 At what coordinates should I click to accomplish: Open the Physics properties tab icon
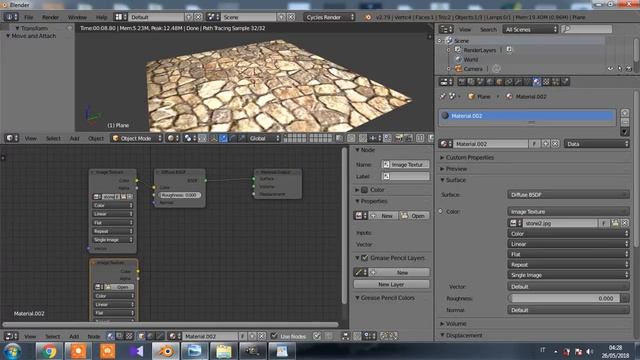(x=565, y=82)
